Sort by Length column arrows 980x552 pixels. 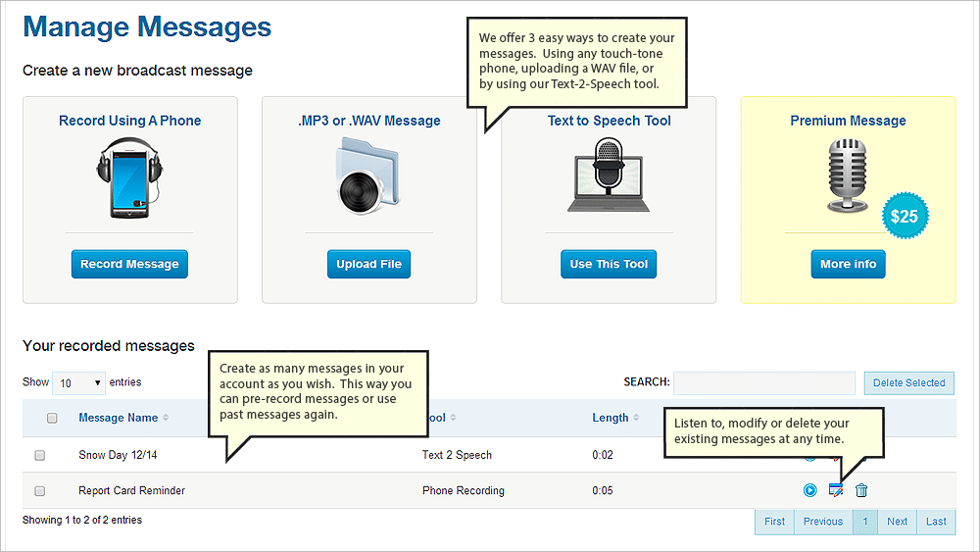636,418
